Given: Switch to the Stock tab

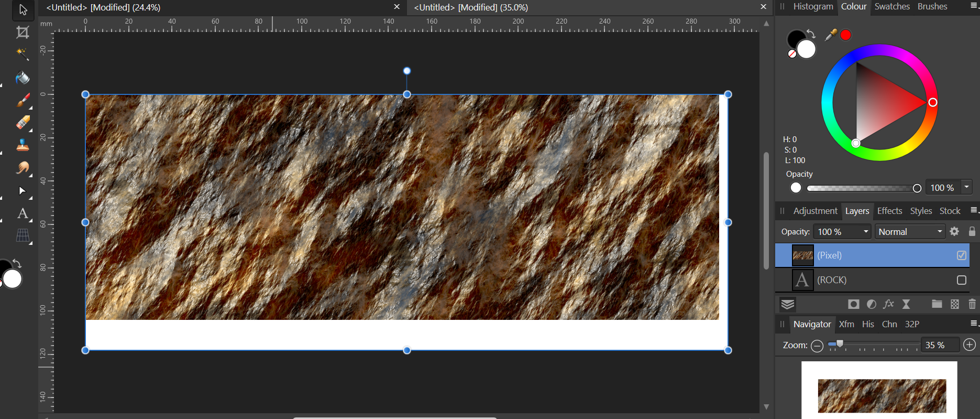Looking at the screenshot, I should coord(950,211).
